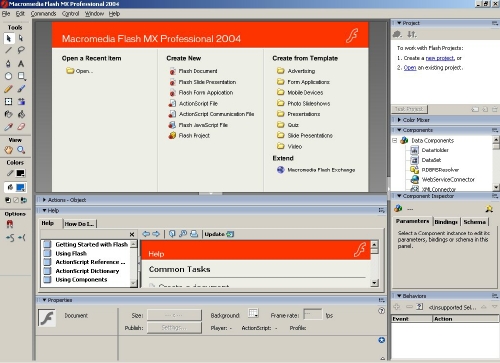Toggle Snap to Objects magnet option

[10, 224]
